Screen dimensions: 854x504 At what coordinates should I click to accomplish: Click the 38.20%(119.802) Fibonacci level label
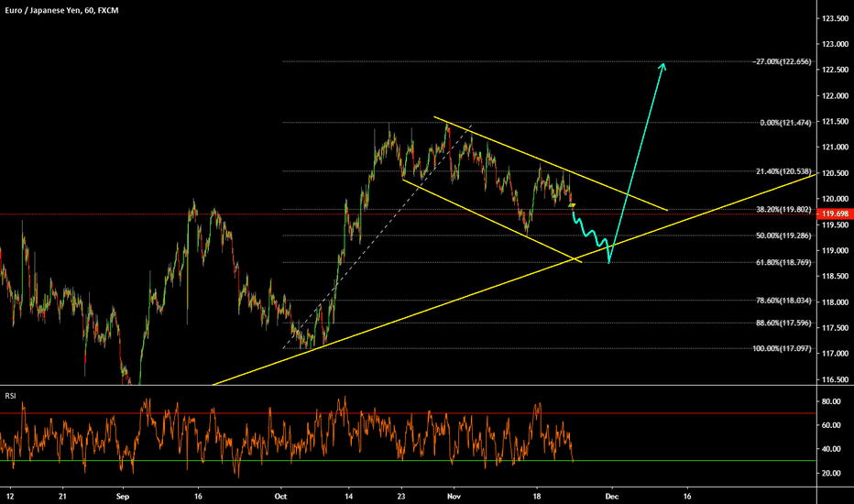782,209
